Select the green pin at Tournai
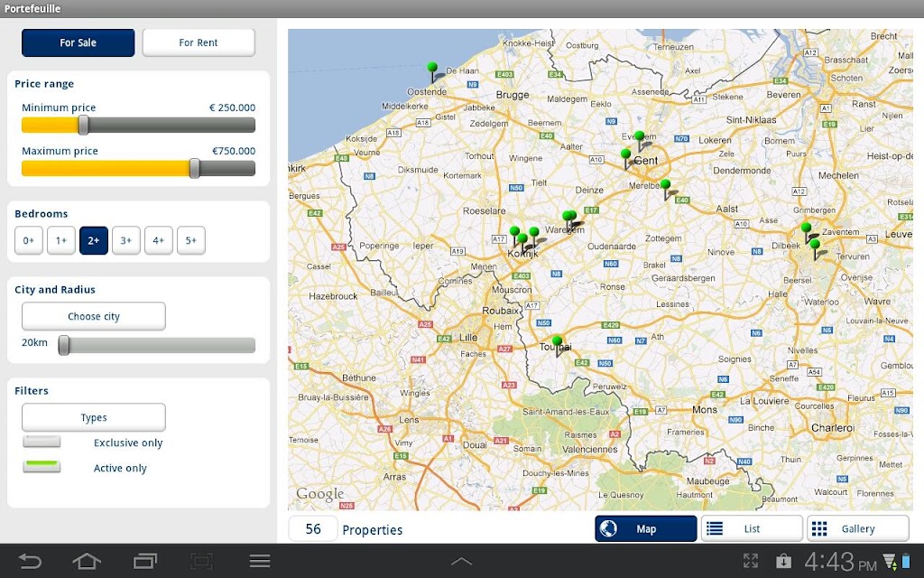This screenshot has width=924, height=578. [x=557, y=346]
